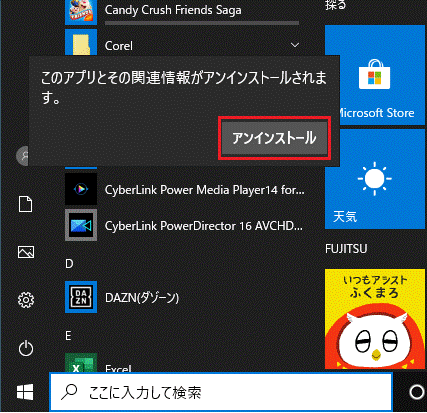Open the Documents sidebar icon
This screenshot has width=427, height=413.
pyautogui.click(x=26, y=204)
